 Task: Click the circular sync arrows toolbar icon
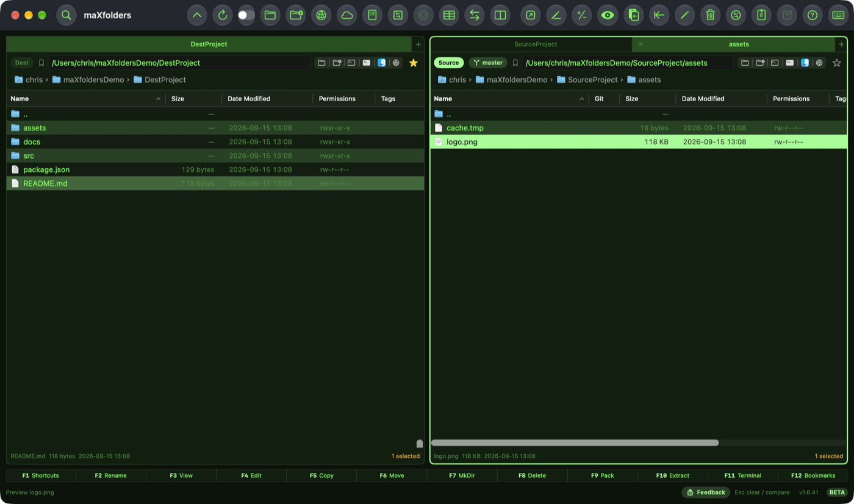(736, 15)
